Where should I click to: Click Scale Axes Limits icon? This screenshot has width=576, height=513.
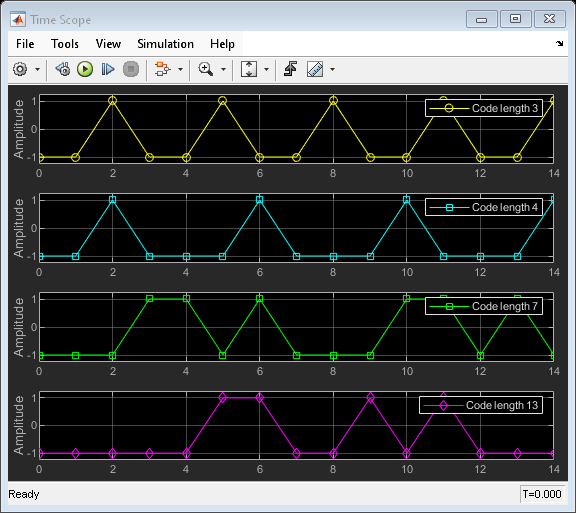249,69
